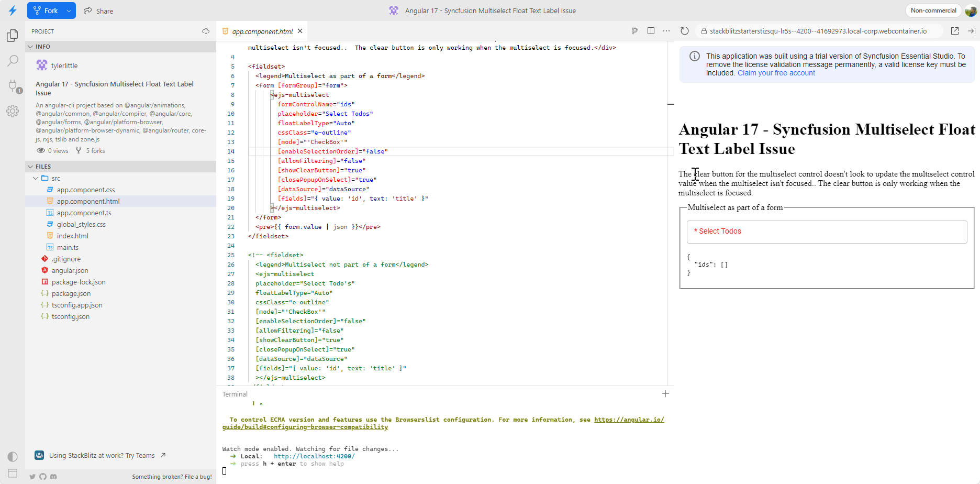Open preview in new tab icon
Image resolution: width=980 pixels, height=484 pixels.
coord(955,31)
